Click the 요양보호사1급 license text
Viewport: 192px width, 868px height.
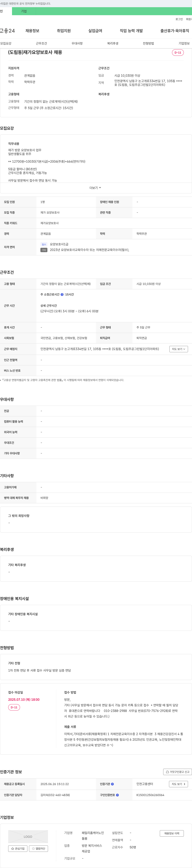pyautogui.click(x=59, y=244)
